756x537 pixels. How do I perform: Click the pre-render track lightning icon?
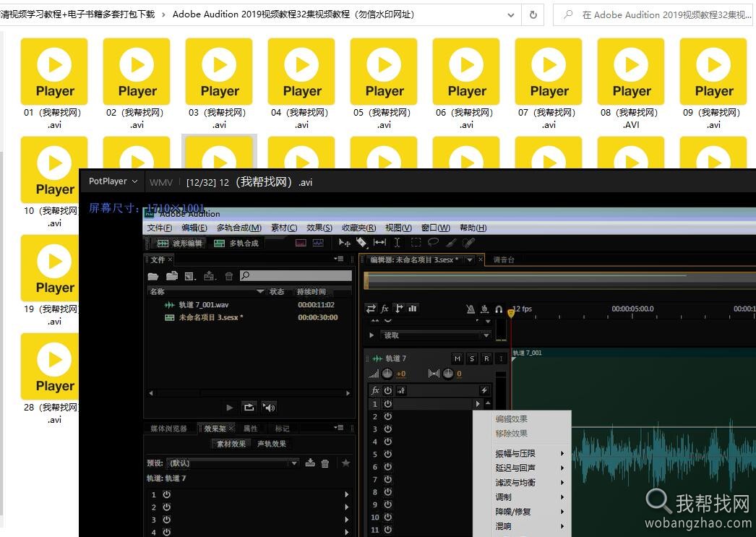pos(484,390)
